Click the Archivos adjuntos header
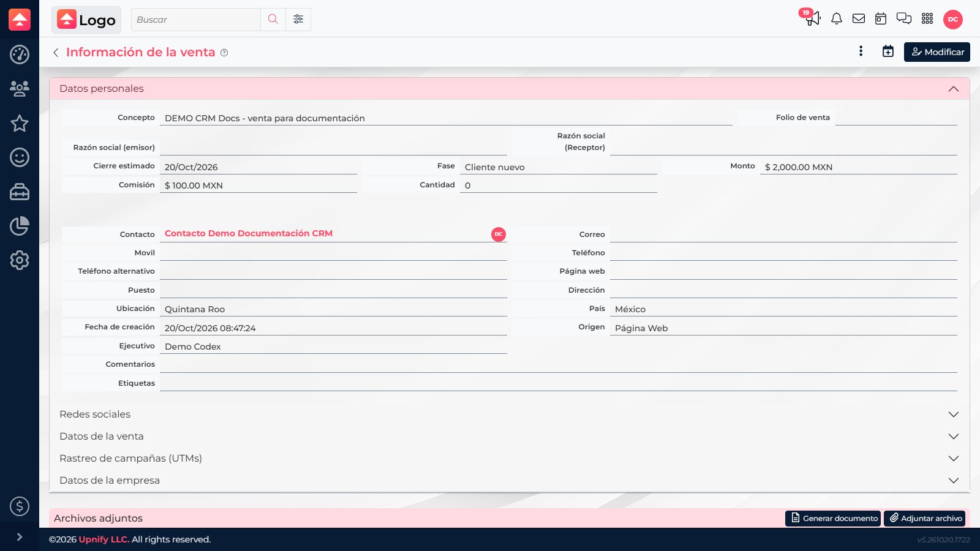 coord(98,518)
